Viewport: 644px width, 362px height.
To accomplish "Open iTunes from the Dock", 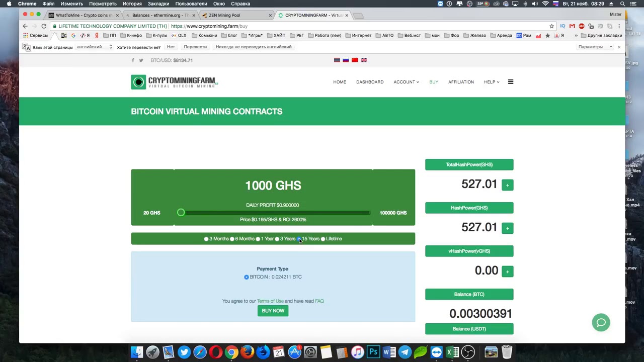I will pyautogui.click(x=357, y=352).
